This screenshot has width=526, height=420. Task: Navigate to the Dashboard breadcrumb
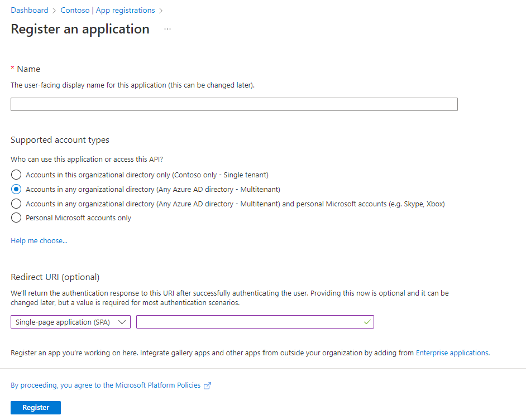coord(29,10)
